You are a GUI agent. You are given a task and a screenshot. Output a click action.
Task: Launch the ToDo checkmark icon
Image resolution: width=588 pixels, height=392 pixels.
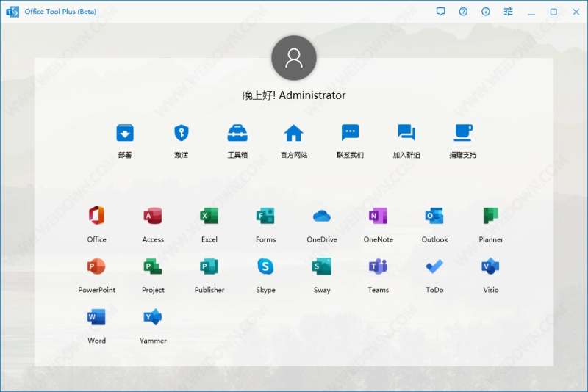pyautogui.click(x=434, y=266)
